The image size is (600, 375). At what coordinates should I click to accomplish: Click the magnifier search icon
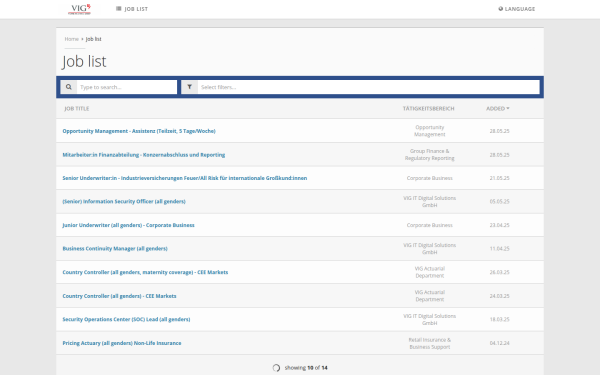[x=68, y=87]
